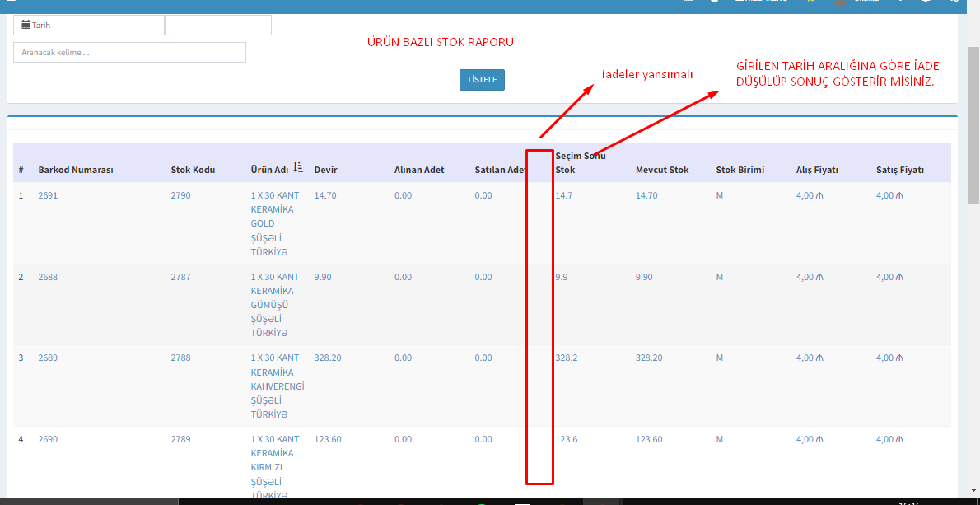Click the first date input after Tarih

coord(111,26)
